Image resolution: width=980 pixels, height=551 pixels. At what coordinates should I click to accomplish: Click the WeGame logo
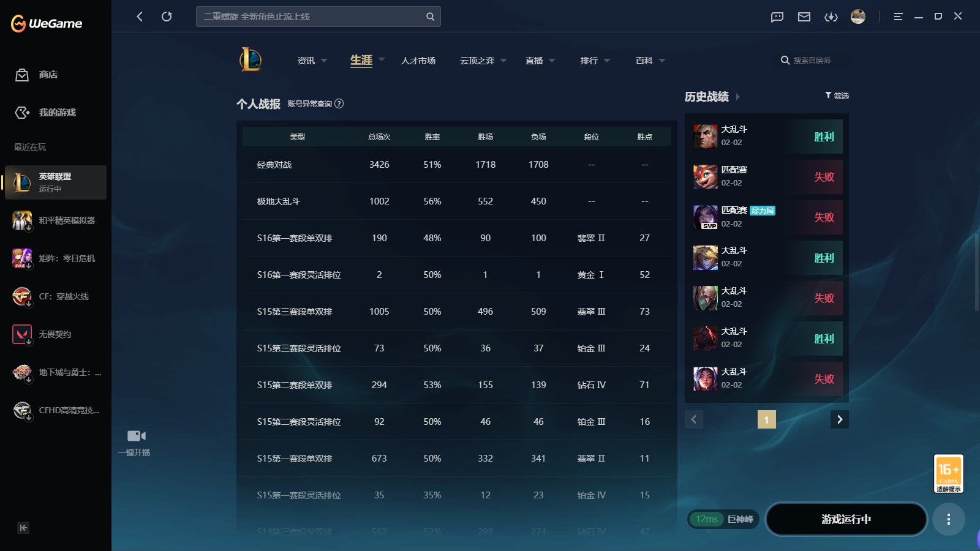coord(47,23)
